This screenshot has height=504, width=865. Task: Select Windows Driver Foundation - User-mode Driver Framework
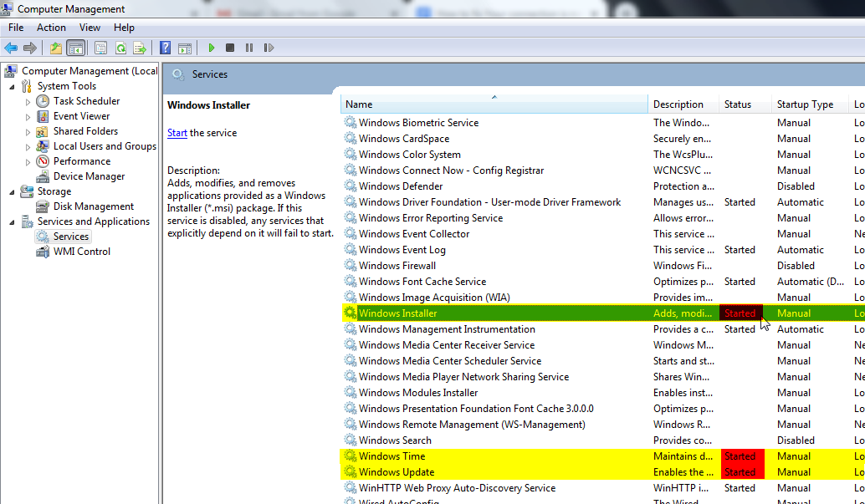490,201
